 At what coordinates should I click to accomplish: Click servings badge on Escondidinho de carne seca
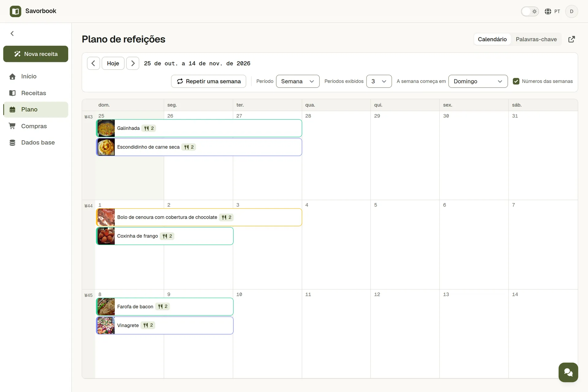click(189, 147)
